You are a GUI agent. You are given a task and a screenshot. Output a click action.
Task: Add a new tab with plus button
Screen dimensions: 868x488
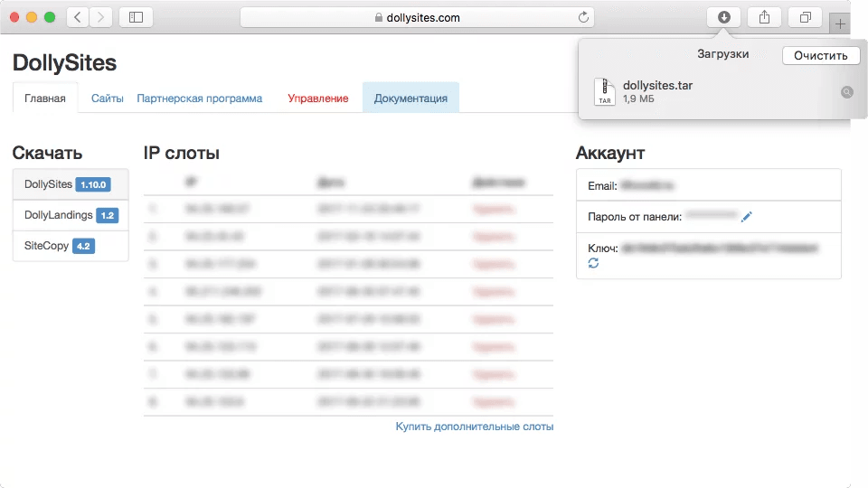point(840,23)
